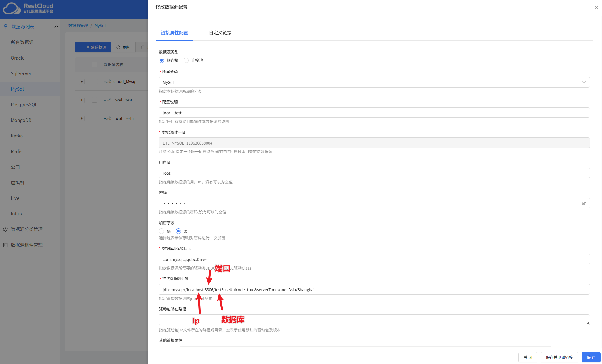602x364 pixels.
Task: Click the 用户Id root input field
Action: tap(374, 173)
